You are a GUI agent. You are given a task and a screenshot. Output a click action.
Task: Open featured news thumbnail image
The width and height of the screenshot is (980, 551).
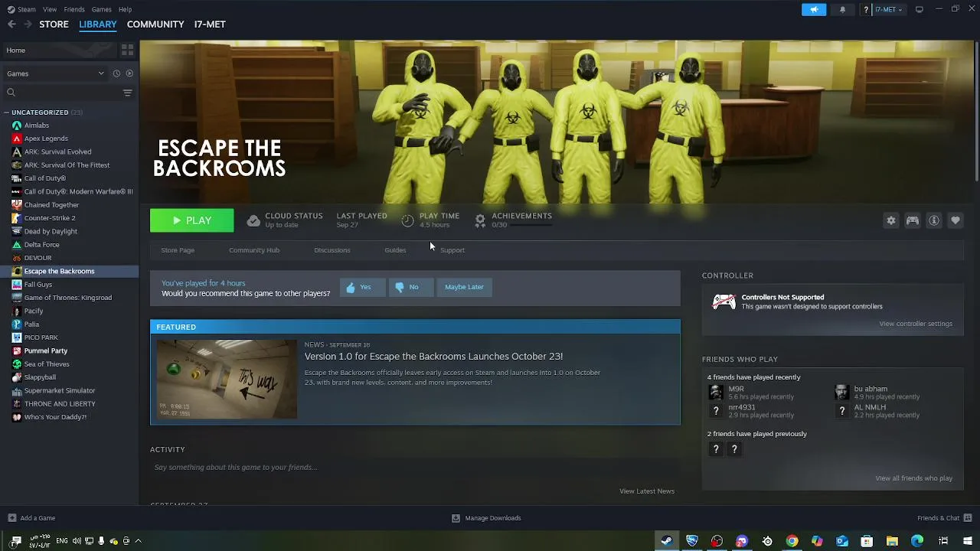(x=227, y=380)
